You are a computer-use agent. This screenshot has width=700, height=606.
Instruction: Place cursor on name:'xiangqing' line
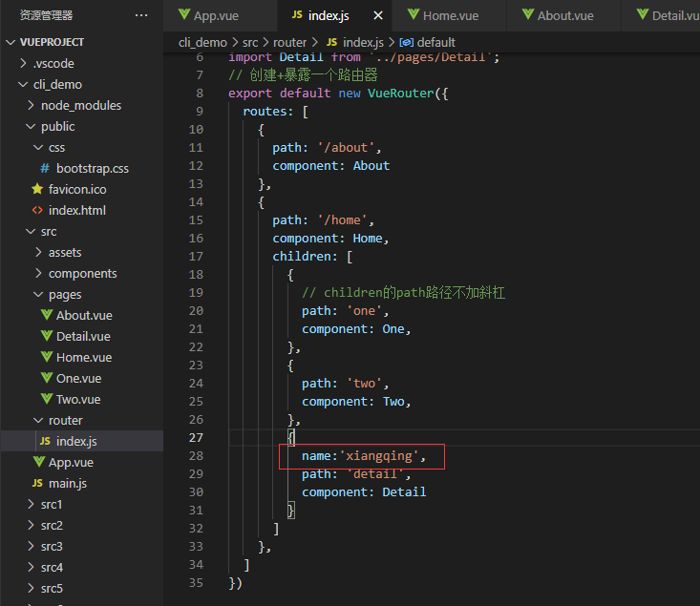click(364, 456)
